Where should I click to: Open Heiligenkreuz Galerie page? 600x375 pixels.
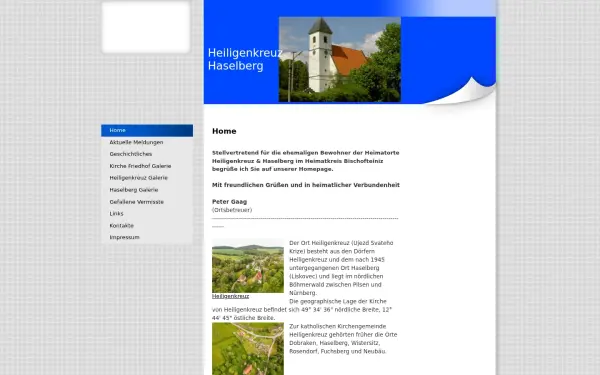point(147,178)
